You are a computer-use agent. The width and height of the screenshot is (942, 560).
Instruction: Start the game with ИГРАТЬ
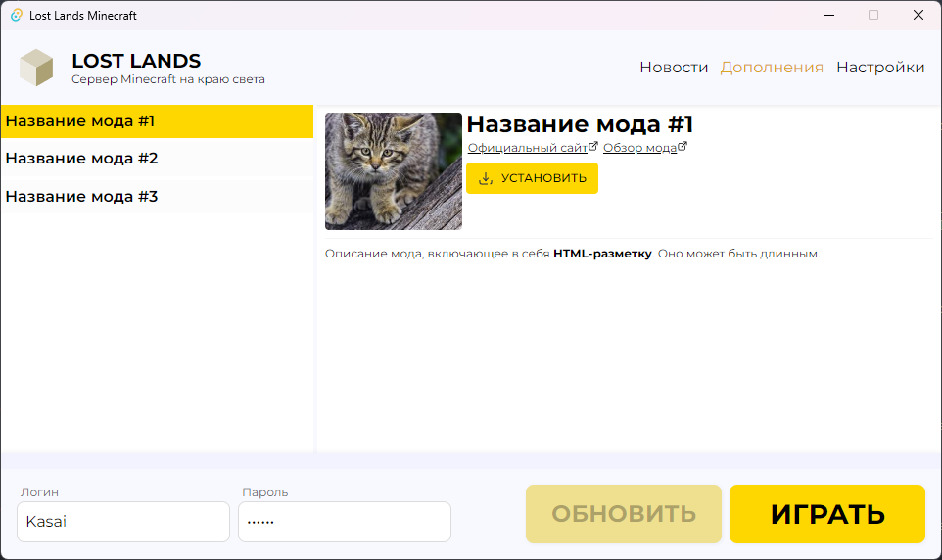[x=827, y=514]
